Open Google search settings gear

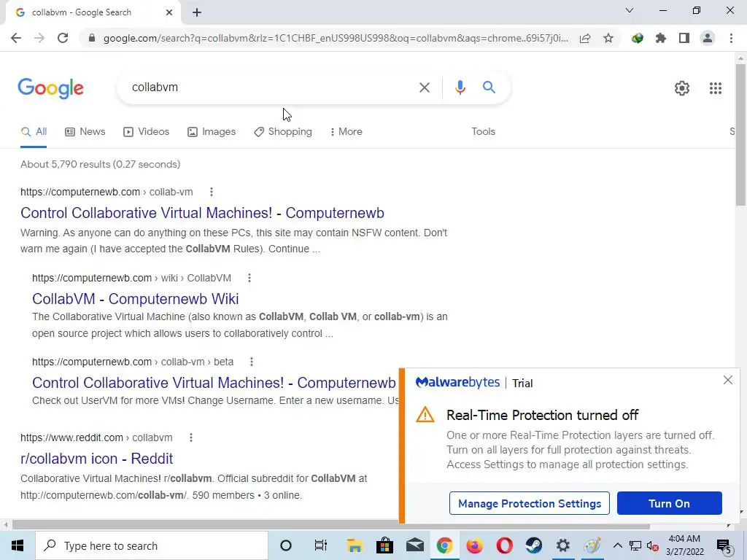pos(682,88)
